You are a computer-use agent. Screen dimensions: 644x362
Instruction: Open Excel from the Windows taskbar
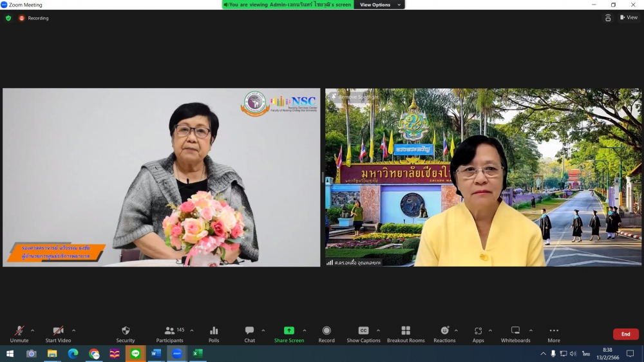[x=198, y=354]
